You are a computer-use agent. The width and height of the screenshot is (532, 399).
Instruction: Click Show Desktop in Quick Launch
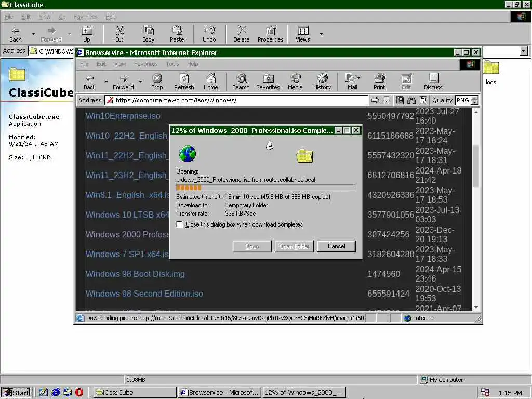pos(44,392)
